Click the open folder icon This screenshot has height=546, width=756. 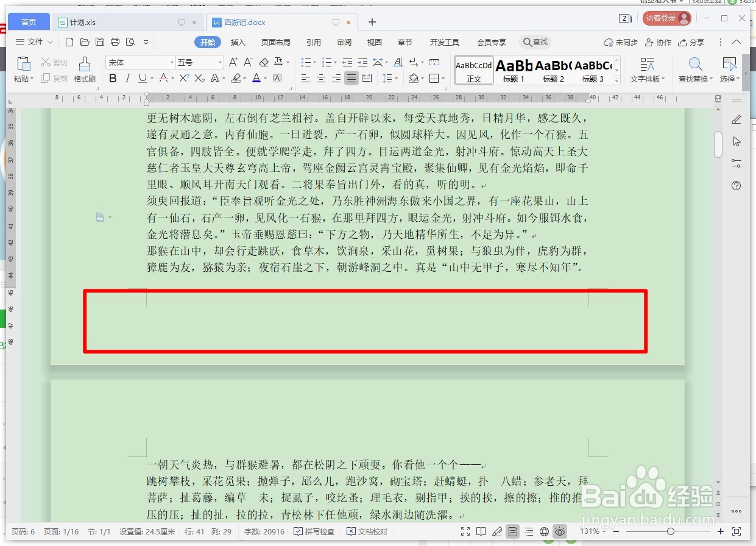pyautogui.click(x=85, y=42)
